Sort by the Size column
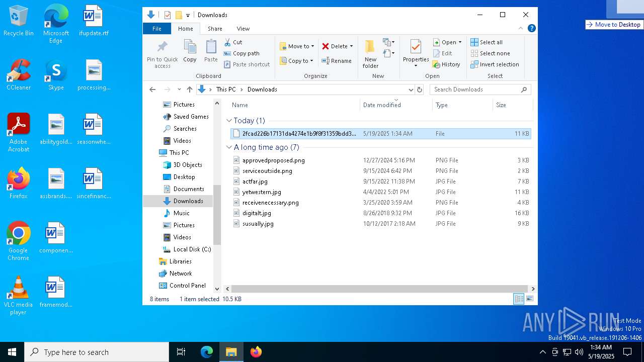The height and width of the screenshot is (362, 644). pos(512,105)
